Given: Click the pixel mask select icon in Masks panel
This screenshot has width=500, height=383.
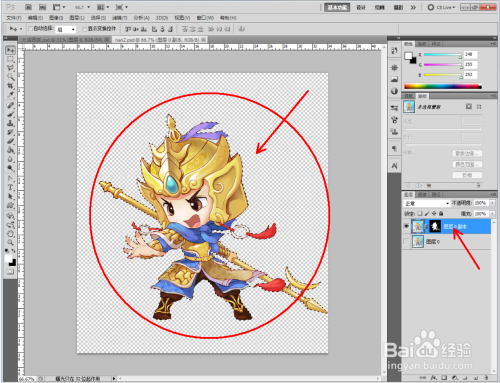Looking at the screenshot, I should 469,106.
